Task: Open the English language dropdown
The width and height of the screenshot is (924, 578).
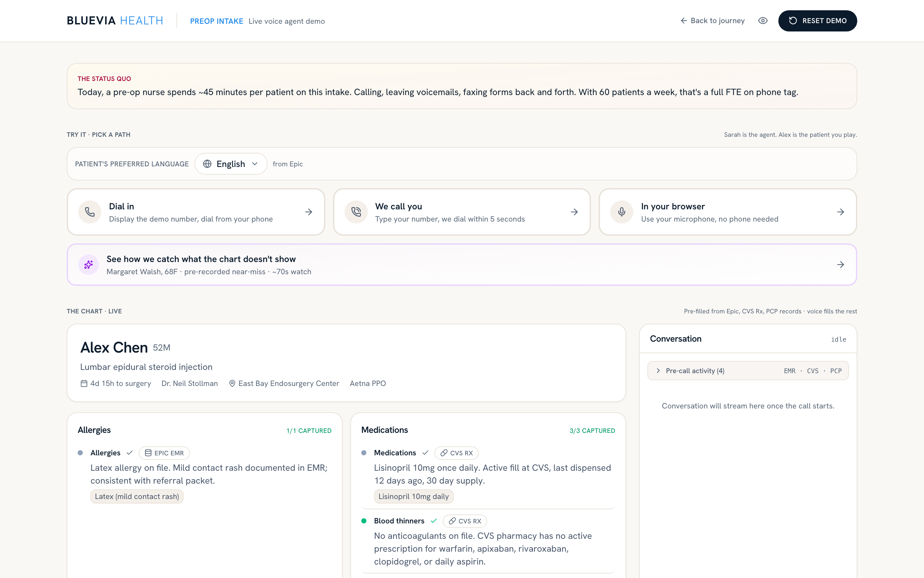Action: (x=231, y=164)
